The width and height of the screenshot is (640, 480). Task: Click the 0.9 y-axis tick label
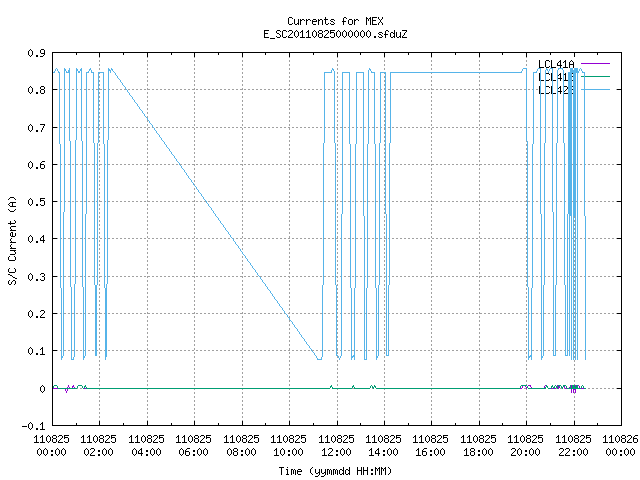click(36, 53)
